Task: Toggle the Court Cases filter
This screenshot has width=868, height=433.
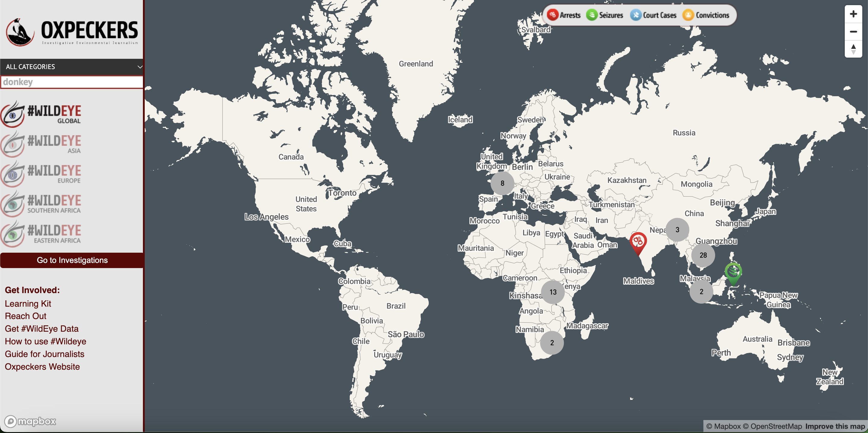Action: point(653,15)
